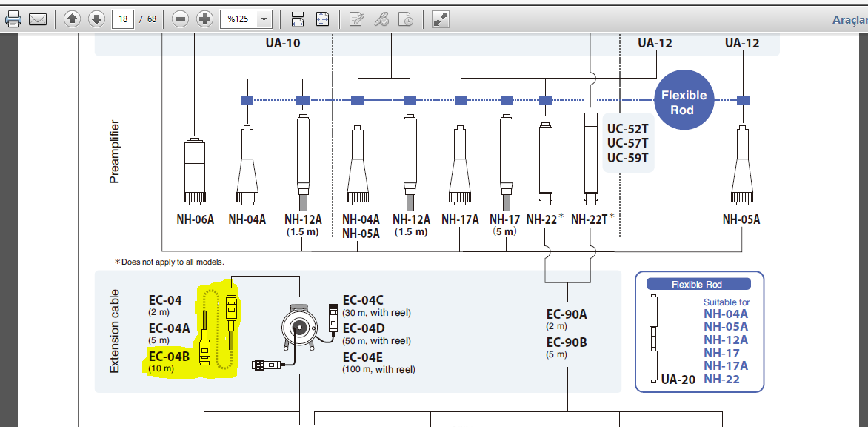This screenshot has height=427, width=868.
Task: Click the Fit width scrolling icon
Action: (x=298, y=19)
